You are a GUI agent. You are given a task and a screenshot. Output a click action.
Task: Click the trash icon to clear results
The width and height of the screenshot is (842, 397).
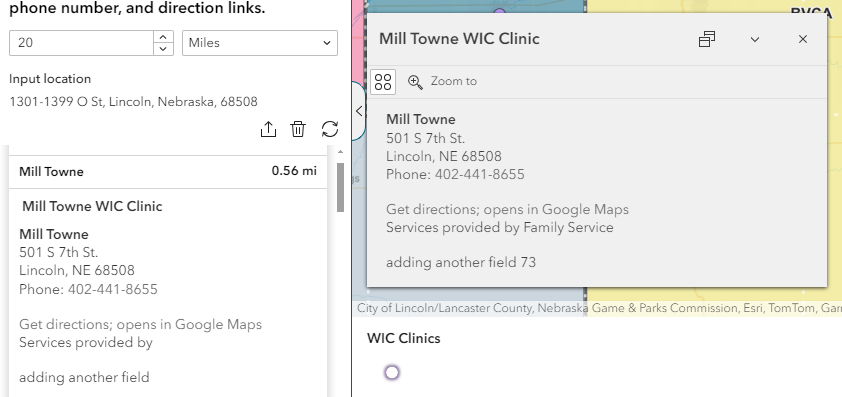298,129
